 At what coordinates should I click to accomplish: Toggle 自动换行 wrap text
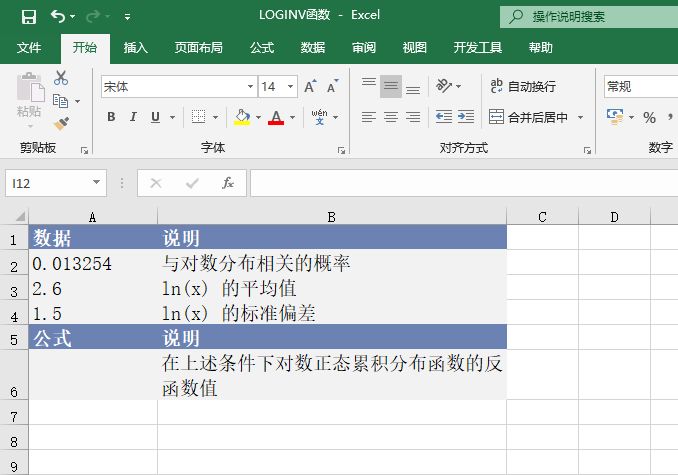tap(522, 87)
